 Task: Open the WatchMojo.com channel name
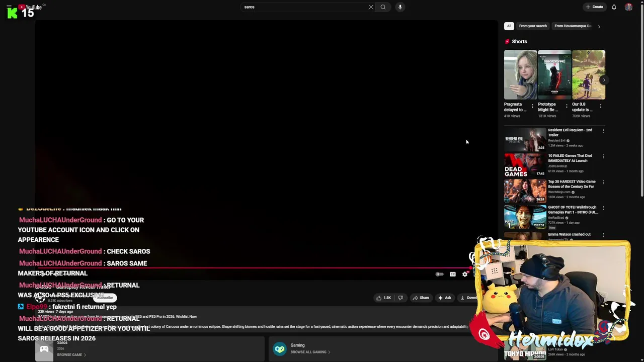click(559, 192)
